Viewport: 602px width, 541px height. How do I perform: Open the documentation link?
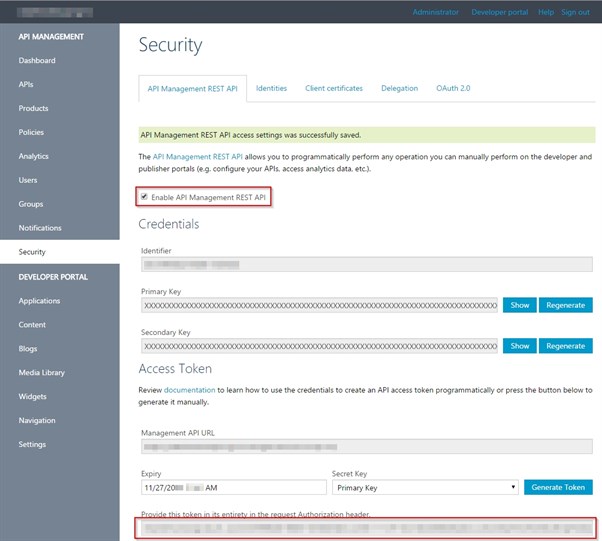point(189,390)
